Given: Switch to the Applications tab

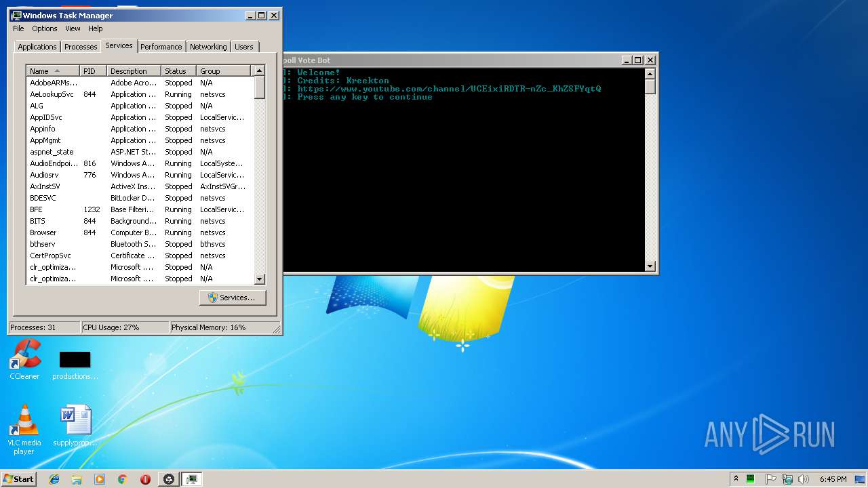Looking at the screenshot, I should point(37,47).
